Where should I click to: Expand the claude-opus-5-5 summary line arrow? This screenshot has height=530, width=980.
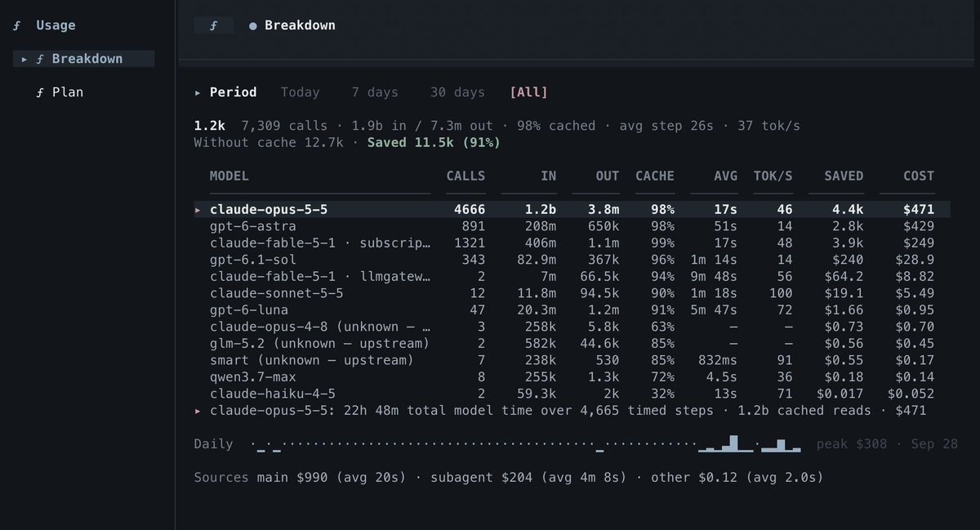tap(198, 411)
